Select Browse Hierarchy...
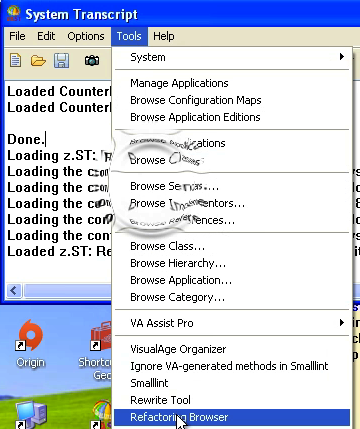 coord(232,263)
